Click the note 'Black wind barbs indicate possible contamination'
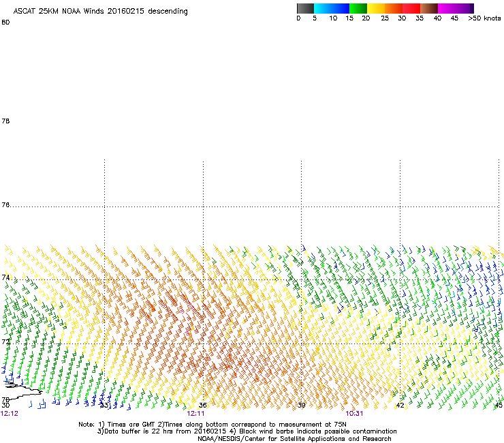This screenshot has width=504, height=443. (x=318, y=431)
